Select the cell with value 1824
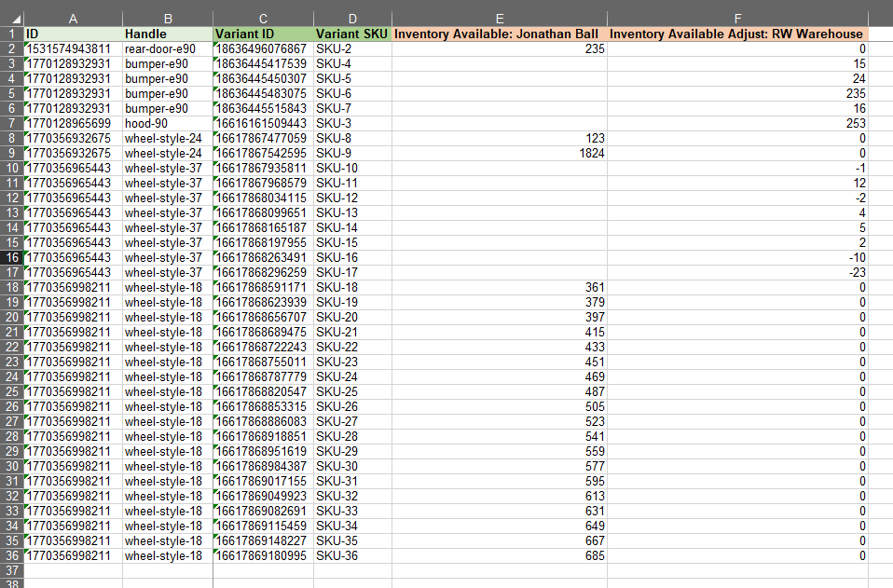 point(500,153)
